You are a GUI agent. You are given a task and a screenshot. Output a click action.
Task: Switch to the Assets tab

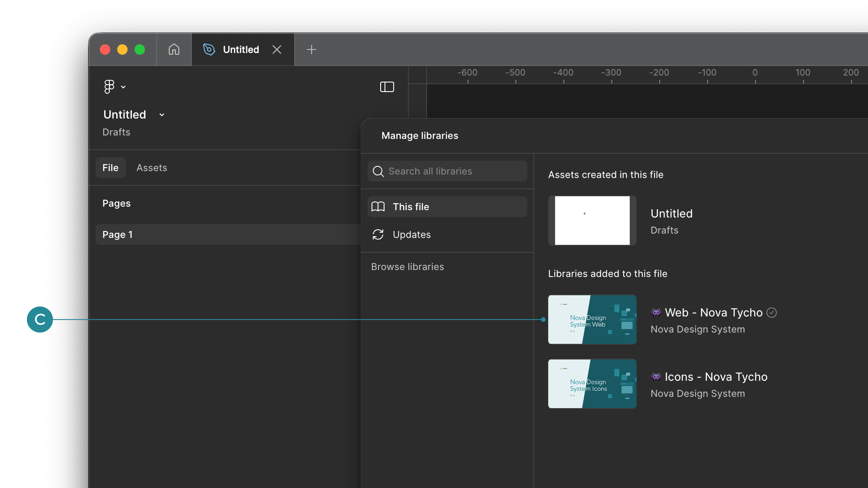pos(151,168)
